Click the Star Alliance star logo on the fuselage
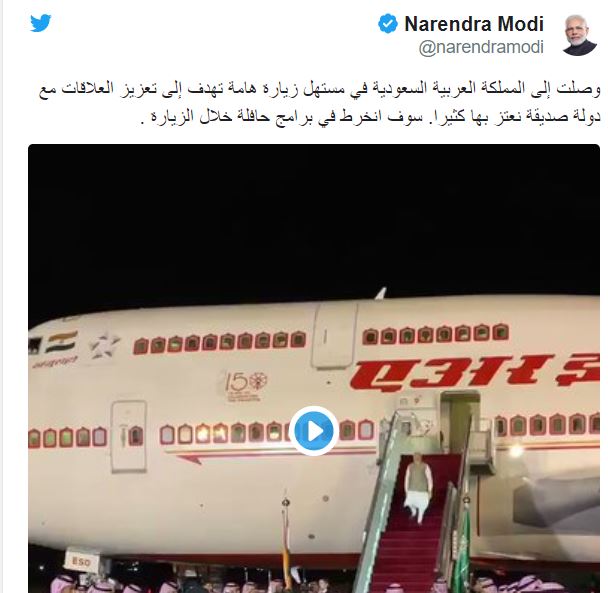 104,345
